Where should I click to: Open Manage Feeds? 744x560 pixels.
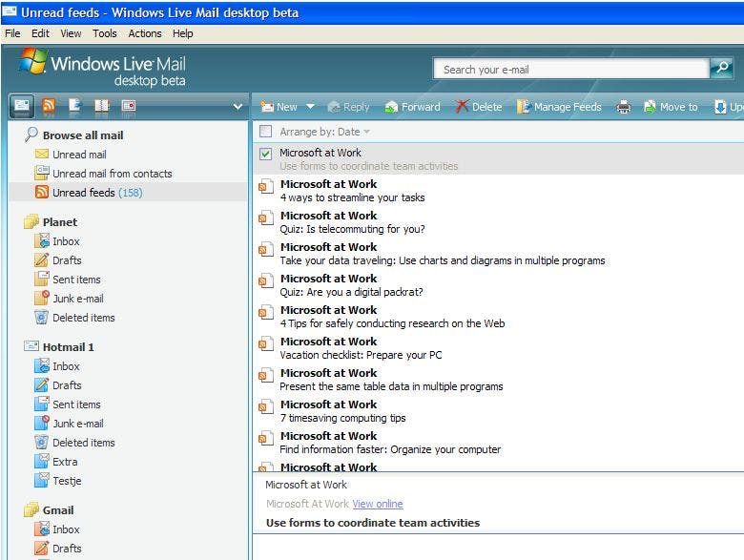(559, 107)
